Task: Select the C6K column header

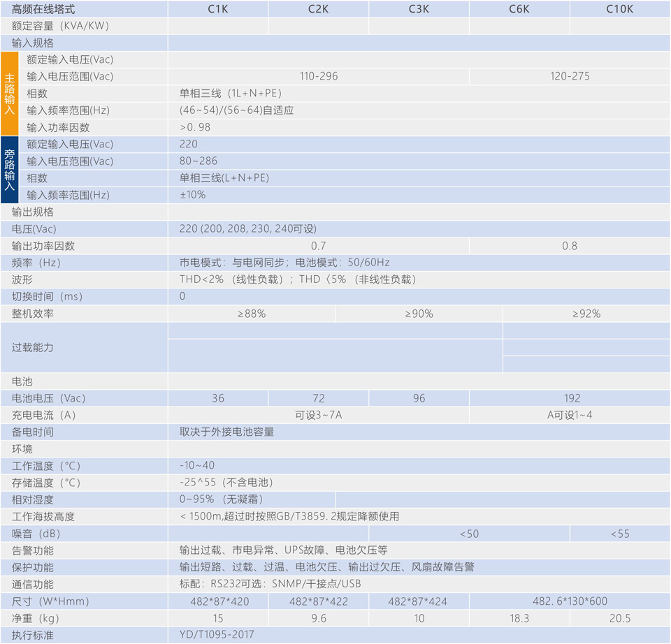Action: pyautogui.click(x=519, y=9)
